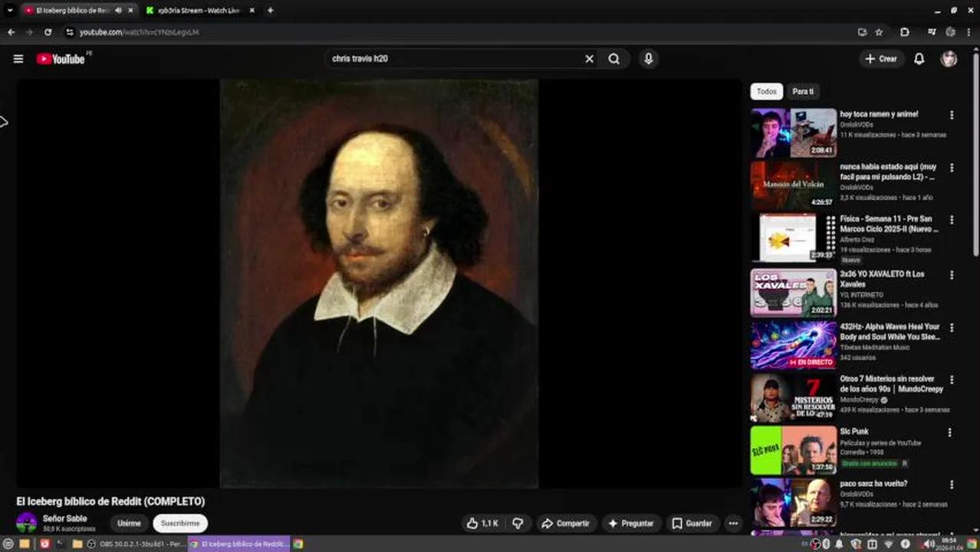The width and height of the screenshot is (980, 552).
Task: Options menu for 'hoy toca ramen y anime!'
Action: click(x=952, y=115)
